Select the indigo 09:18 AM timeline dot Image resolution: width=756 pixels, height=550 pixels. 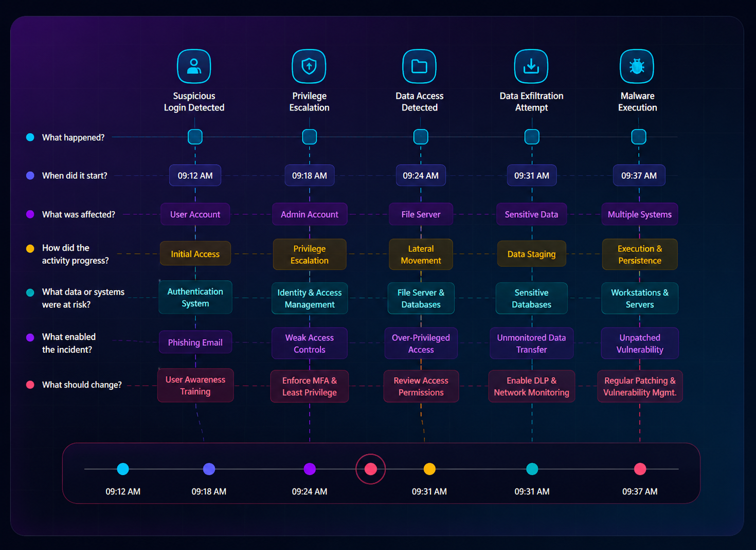(x=209, y=469)
